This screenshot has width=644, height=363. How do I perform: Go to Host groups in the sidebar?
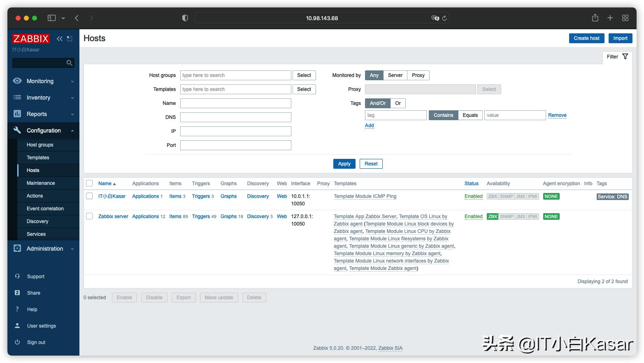pos(40,144)
